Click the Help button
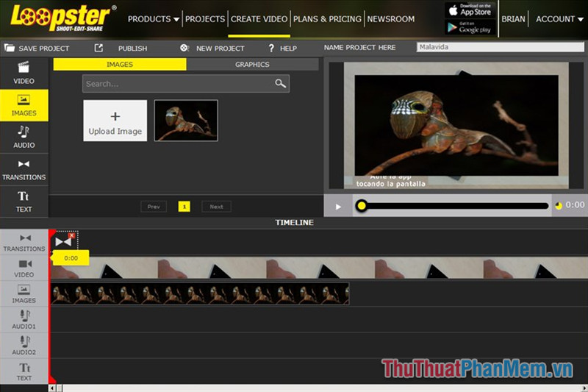The image size is (588, 392). coord(282,48)
